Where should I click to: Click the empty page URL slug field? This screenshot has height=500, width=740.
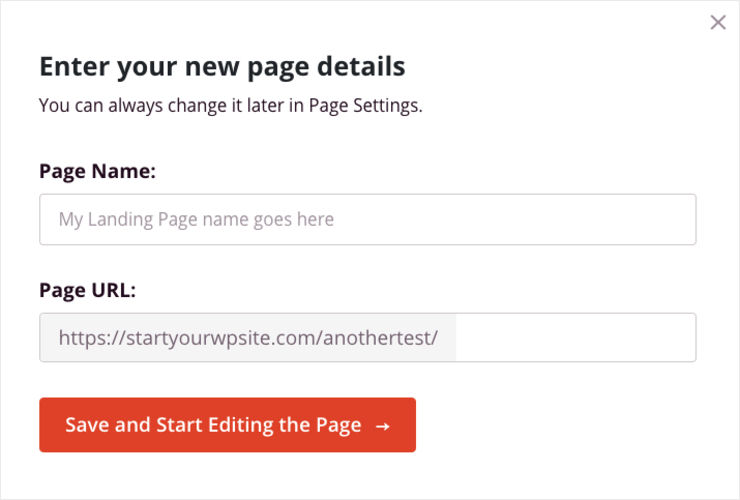(x=575, y=338)
